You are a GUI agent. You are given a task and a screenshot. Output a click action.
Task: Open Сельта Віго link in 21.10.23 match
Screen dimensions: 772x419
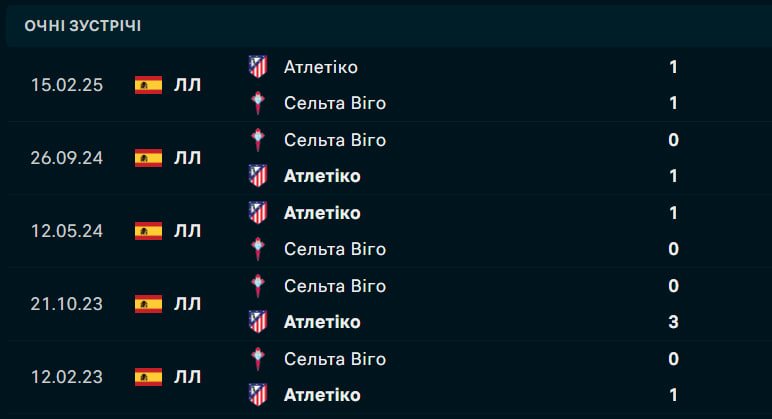(x=334, y=286)
